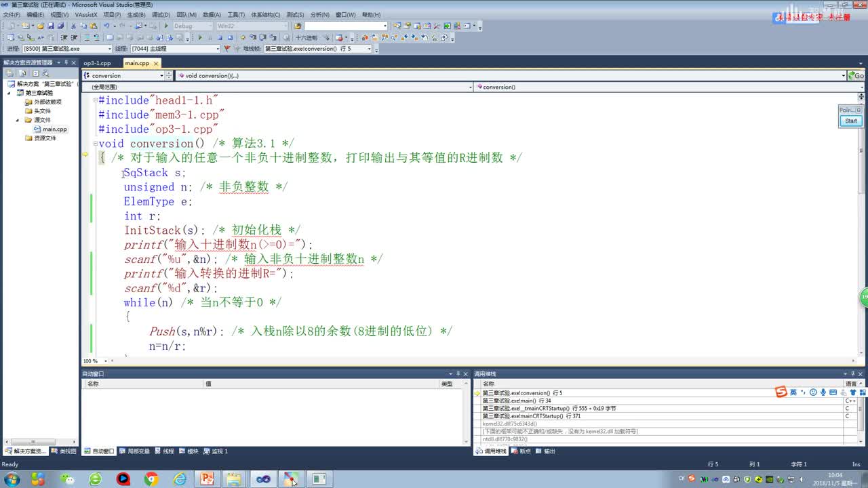
Task: Open the 线程 thread dropdown
Action: 175,49
